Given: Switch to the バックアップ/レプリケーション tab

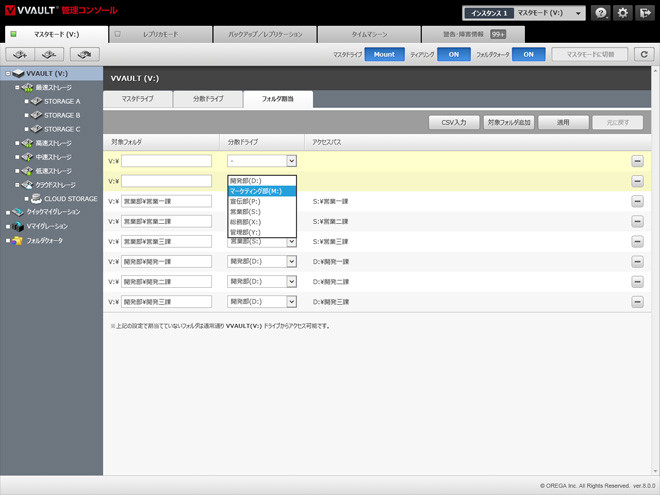Looking at the screenshot, I should pyautogui.click(x=265, y=35).
